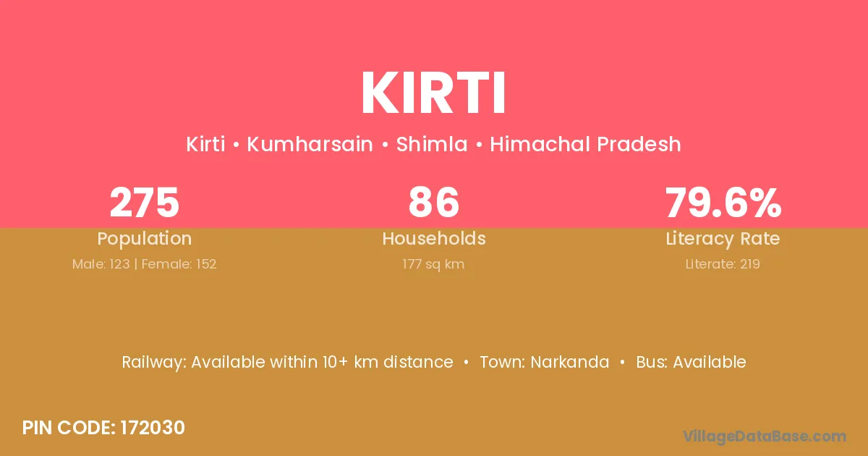868x456 pixels.
Task: Open the VillageDataBase.com watermark link
Action: point(765,436)
